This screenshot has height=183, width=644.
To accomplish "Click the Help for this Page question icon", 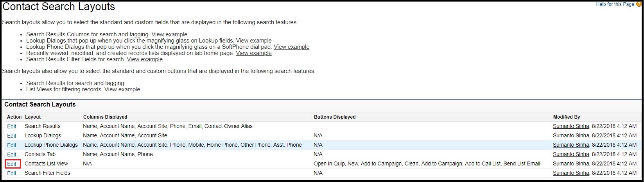I will click(x=639, y=4).
